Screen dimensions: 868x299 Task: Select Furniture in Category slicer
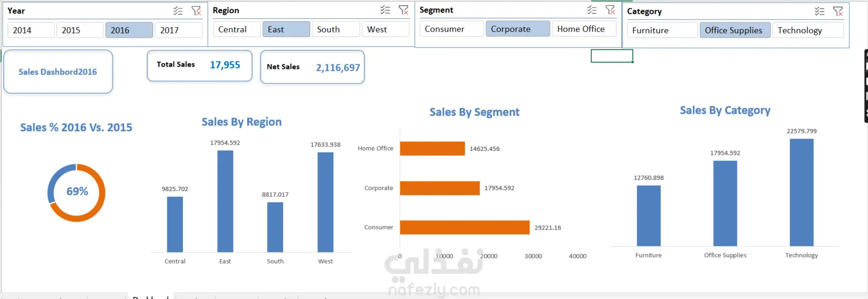coord(662,30)
